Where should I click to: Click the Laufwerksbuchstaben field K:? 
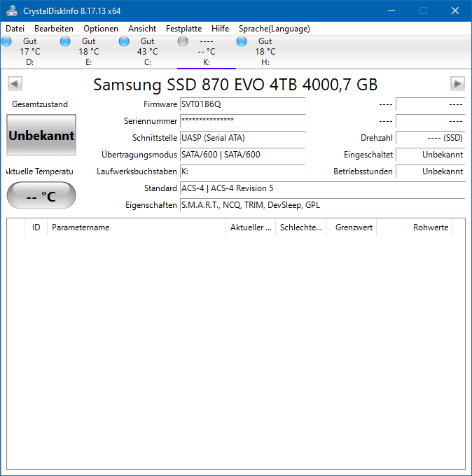point(243,171)
